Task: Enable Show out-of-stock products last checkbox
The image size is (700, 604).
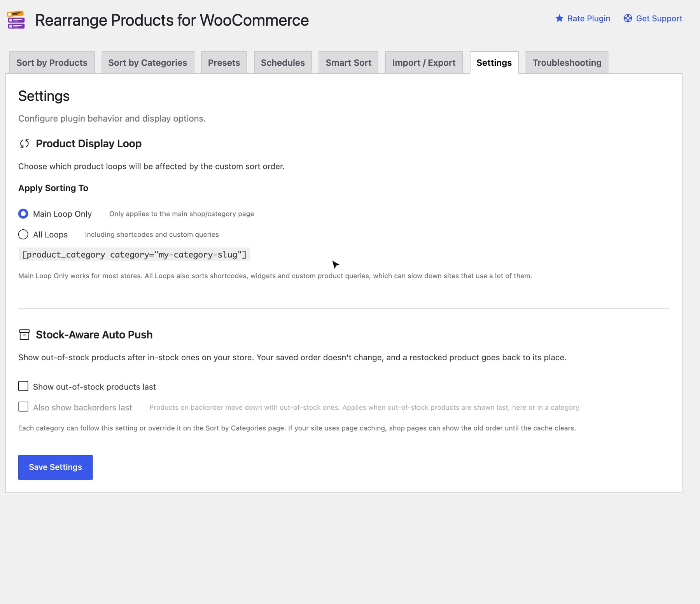Action: point(23,386)
